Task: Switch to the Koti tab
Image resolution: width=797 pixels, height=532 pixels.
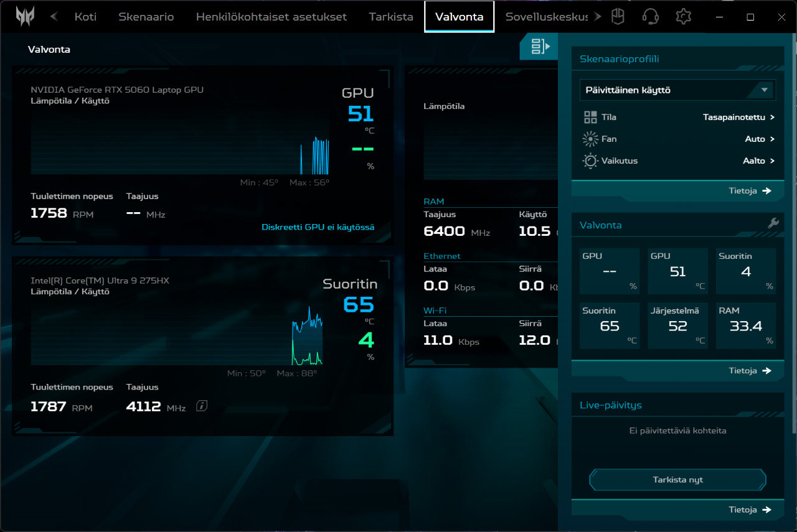Action: [85, 17]
